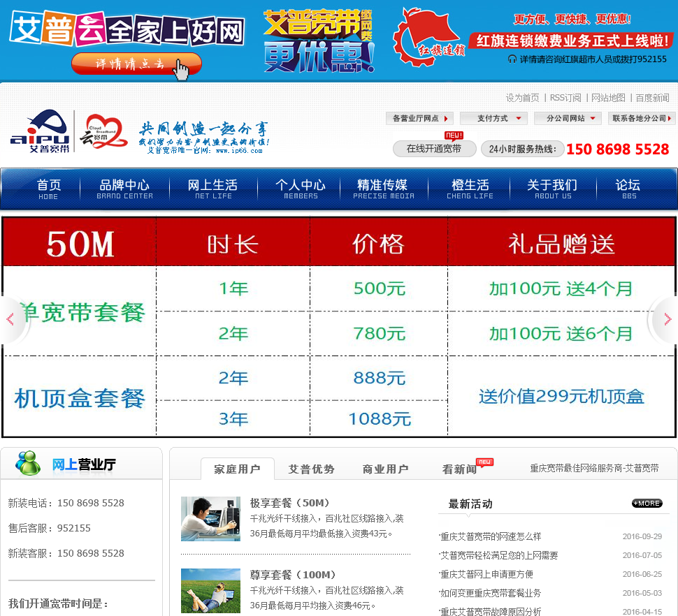Click 888元 price cell
The image size is (678, 616).
(380, 378)
